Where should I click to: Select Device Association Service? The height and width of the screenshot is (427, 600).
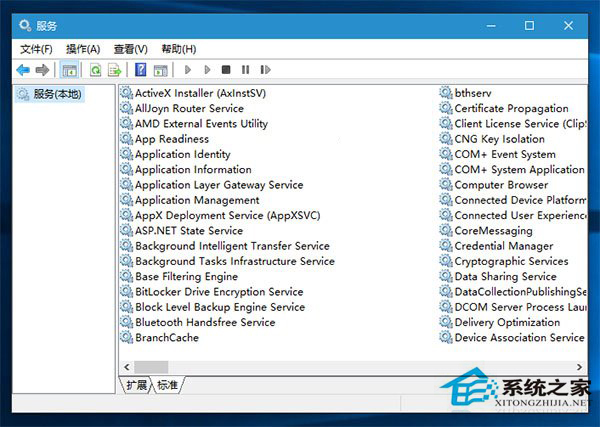point(512,338)
